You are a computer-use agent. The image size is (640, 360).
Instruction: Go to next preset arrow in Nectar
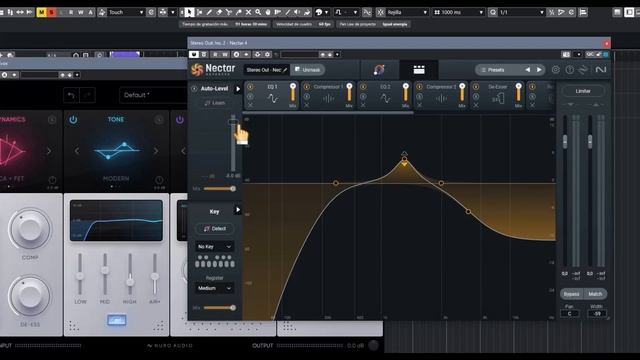click(x=539, y=70)
